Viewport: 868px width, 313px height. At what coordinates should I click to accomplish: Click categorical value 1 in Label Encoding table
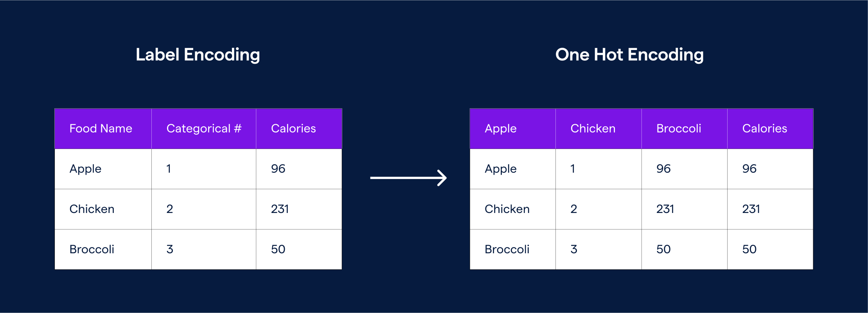[x=169, y=169]
